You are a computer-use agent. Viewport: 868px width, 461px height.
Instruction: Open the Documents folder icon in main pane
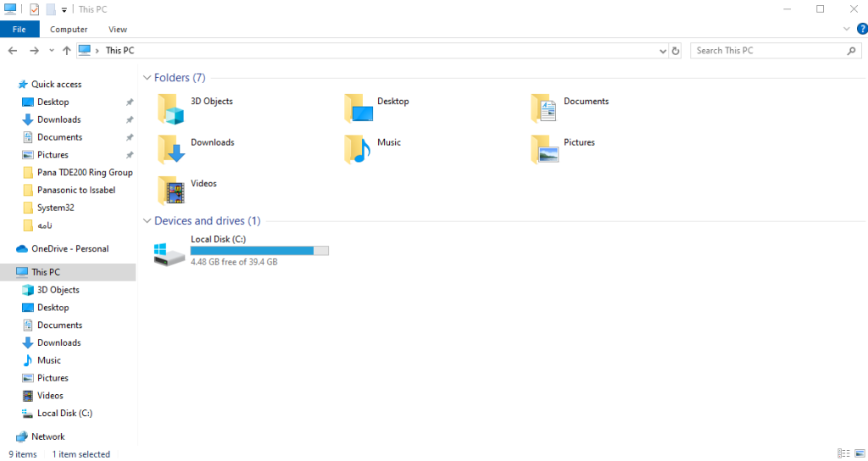[x=543, y=108]
